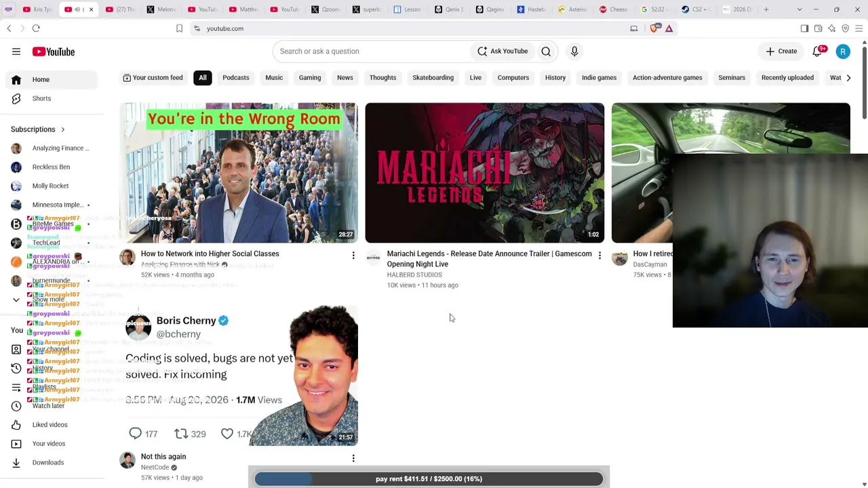Select the Recently uploaded chip
Viewport: 868px width, 488px height.
[x=787, y=78]
